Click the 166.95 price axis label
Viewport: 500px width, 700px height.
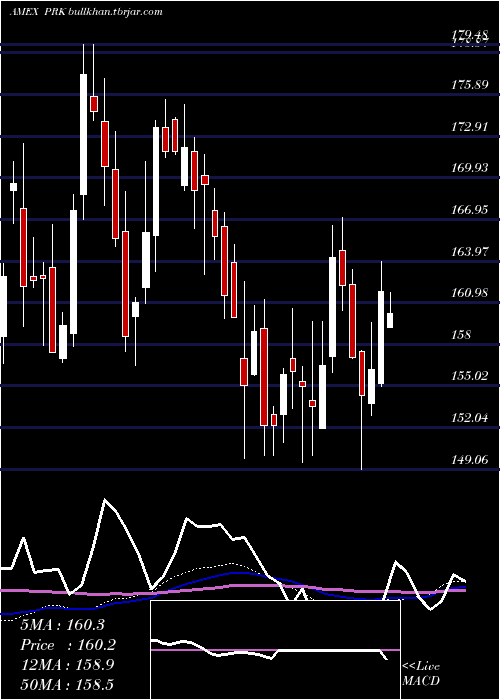pyautogui.click(x=470, y=210)
